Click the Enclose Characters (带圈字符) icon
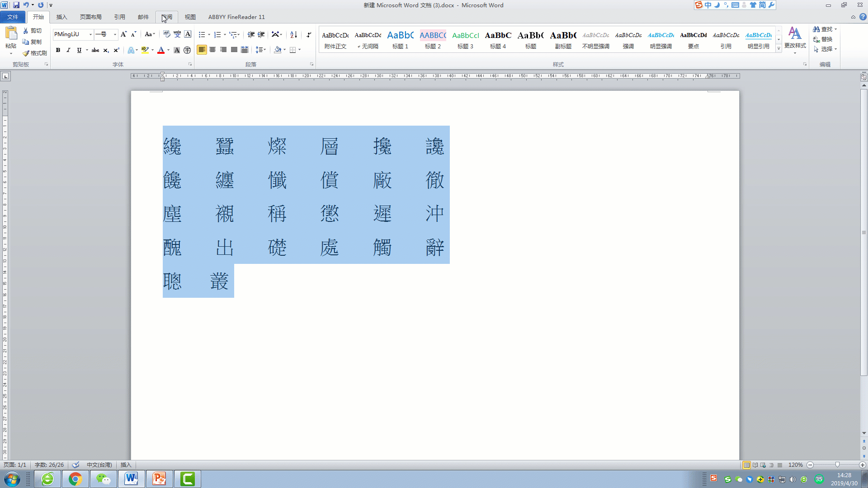This screenshot has height=488, width=868. pyautogui.click(x=188, y=50)
